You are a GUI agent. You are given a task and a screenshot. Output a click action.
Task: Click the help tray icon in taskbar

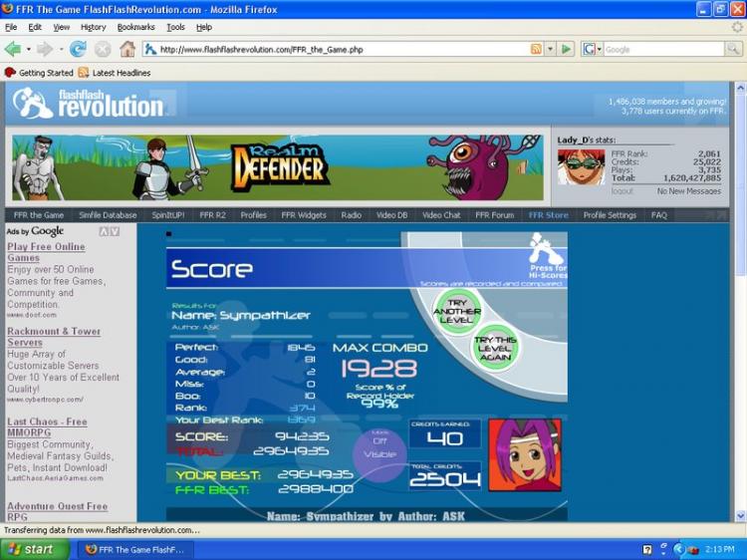point(647,549)
